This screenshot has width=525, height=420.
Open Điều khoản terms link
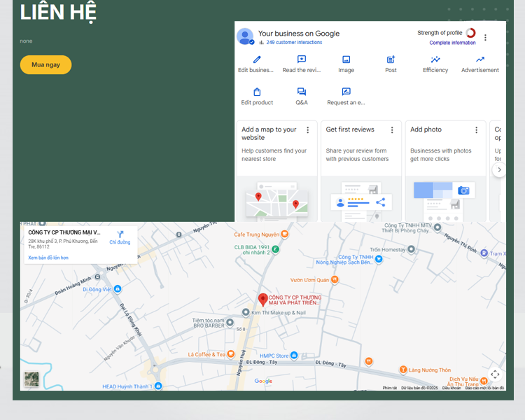pyautogui.click(x=451, y=388)
